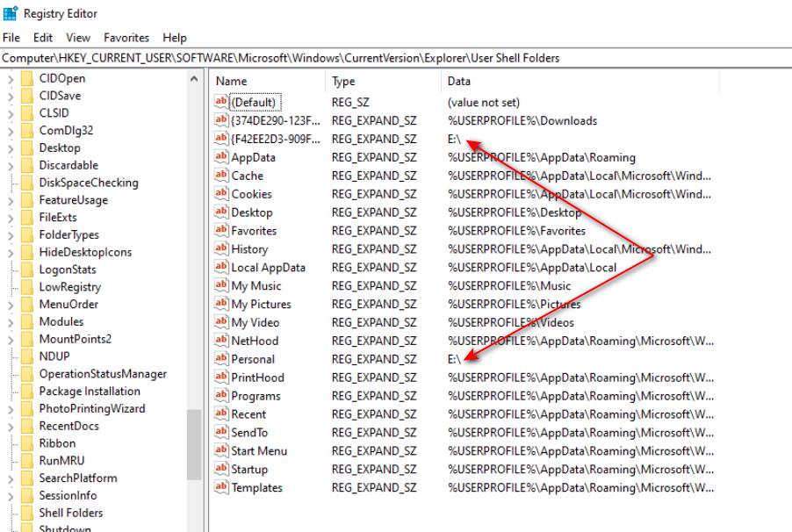Click the E:\ data of the Personal value
792x532 pixels.
[x=454, y=359]
